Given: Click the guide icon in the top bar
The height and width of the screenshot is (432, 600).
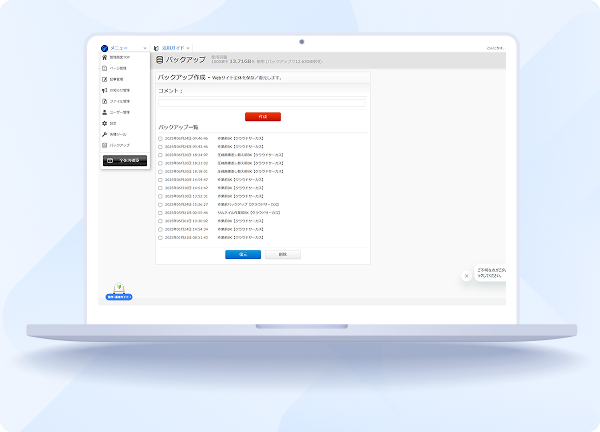Looking at the screenshot, I should point(156,48).
